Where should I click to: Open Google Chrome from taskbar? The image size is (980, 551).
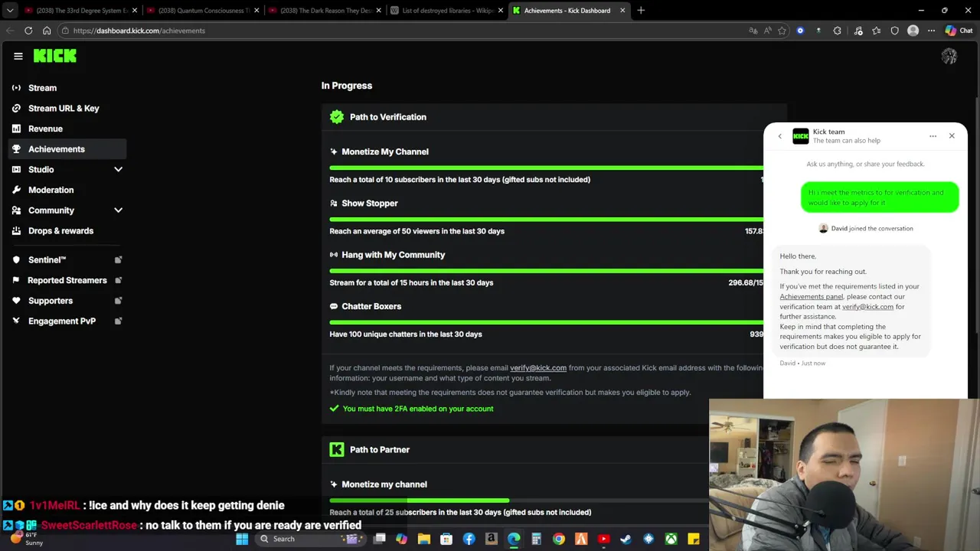click(x=559, y=539)
